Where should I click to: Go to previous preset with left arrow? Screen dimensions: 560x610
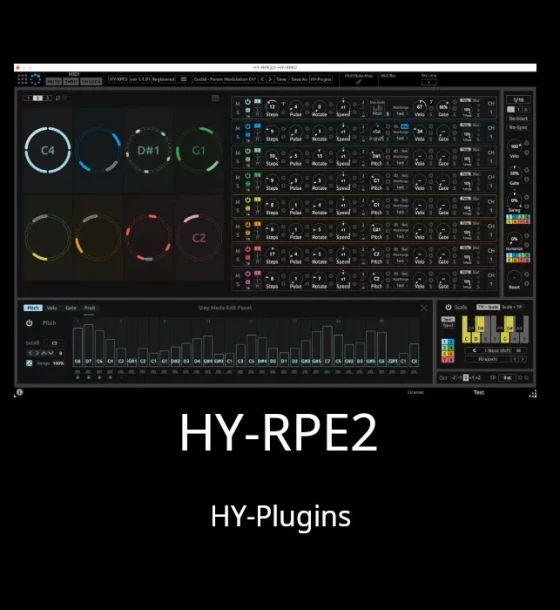point(262,79)
